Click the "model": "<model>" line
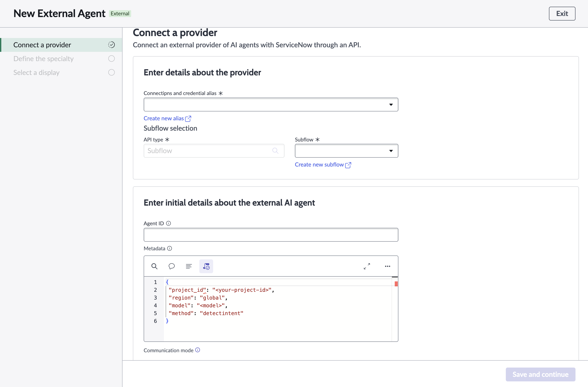This screenshot has height=387, width=588. coord(198,305)
